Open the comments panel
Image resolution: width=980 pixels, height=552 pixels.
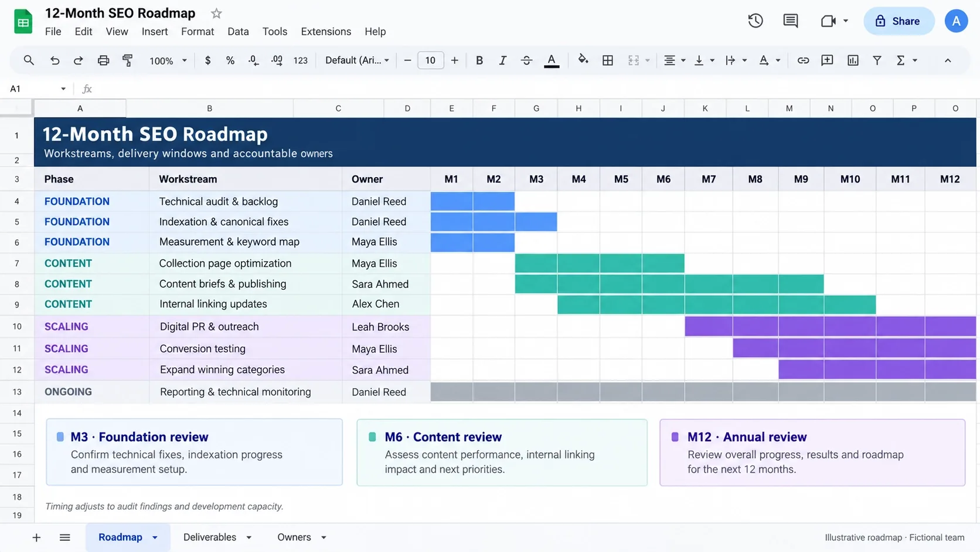click(x=791, y=21)
